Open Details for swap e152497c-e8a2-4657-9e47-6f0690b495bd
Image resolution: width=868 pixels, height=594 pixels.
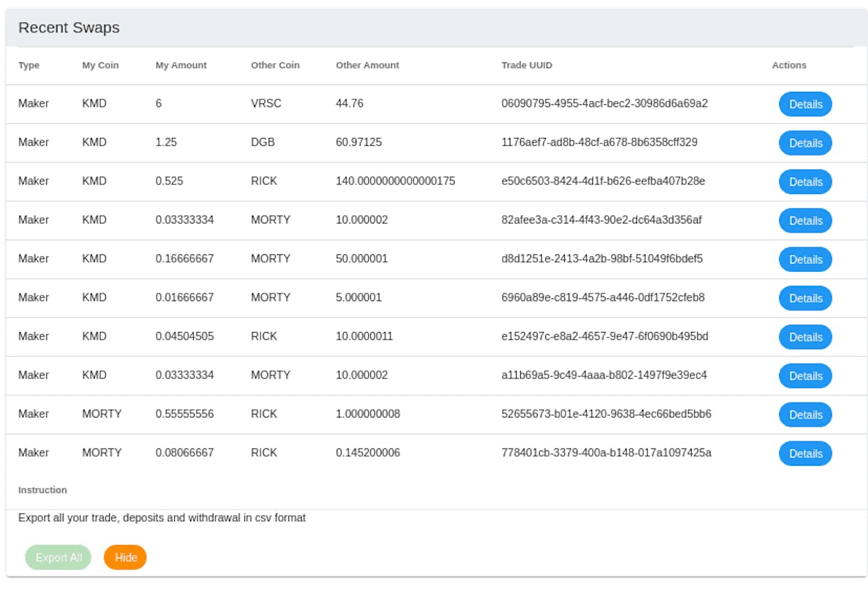(x=805, y=337)
